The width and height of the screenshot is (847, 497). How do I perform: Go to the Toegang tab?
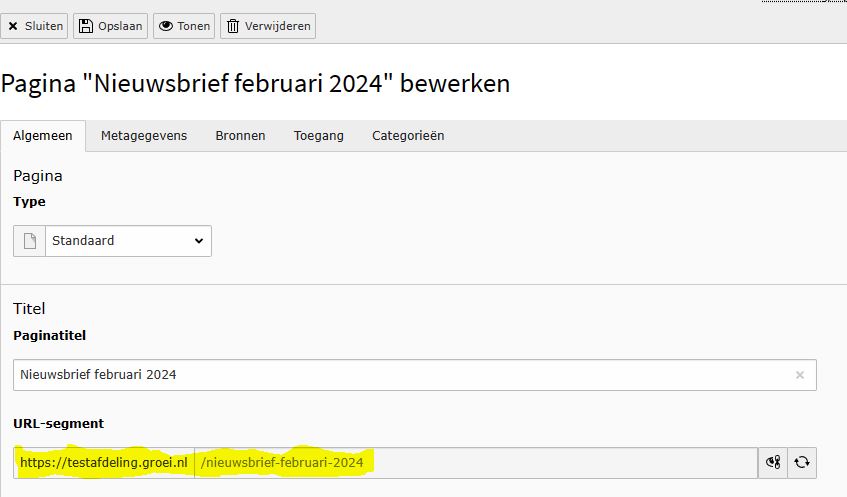coord(319,136)
